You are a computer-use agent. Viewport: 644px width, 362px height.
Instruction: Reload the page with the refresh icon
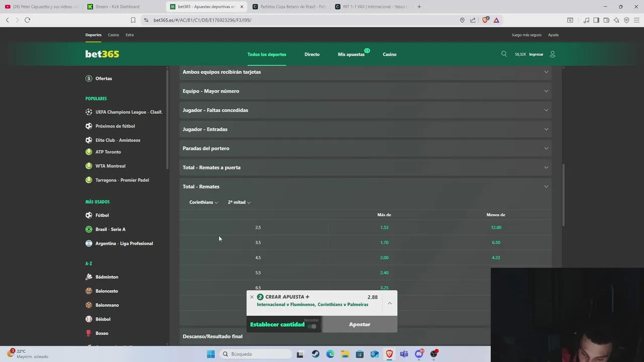(27, 20)
